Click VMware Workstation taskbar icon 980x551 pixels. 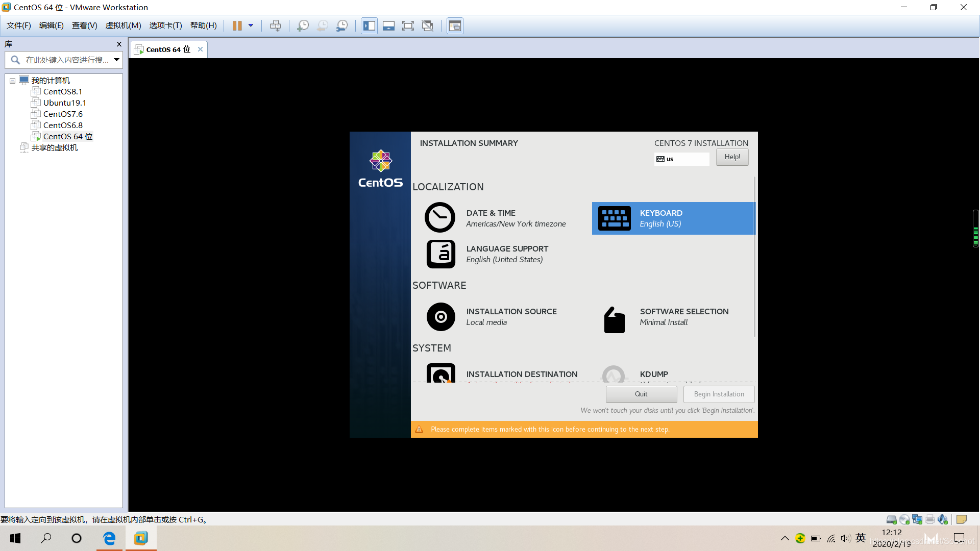pos(141,538)
